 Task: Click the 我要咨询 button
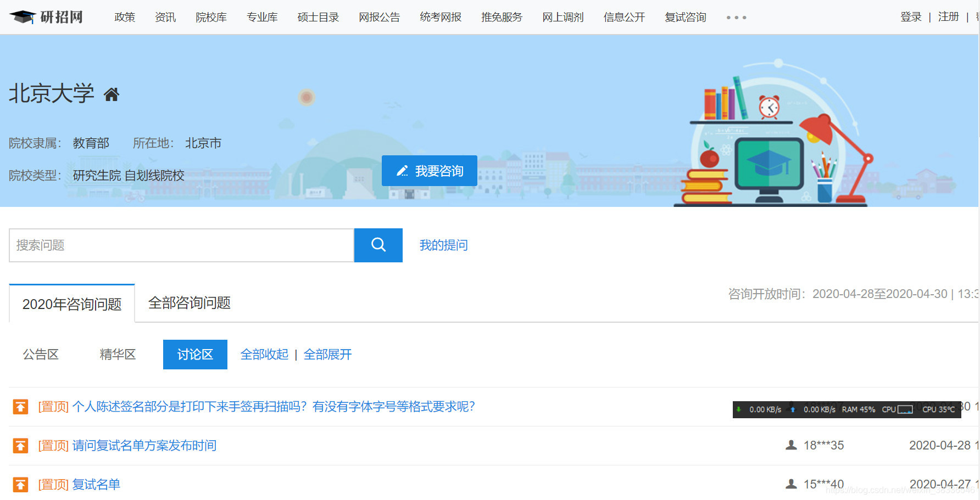pyautogui.click(x=430, y=171)
